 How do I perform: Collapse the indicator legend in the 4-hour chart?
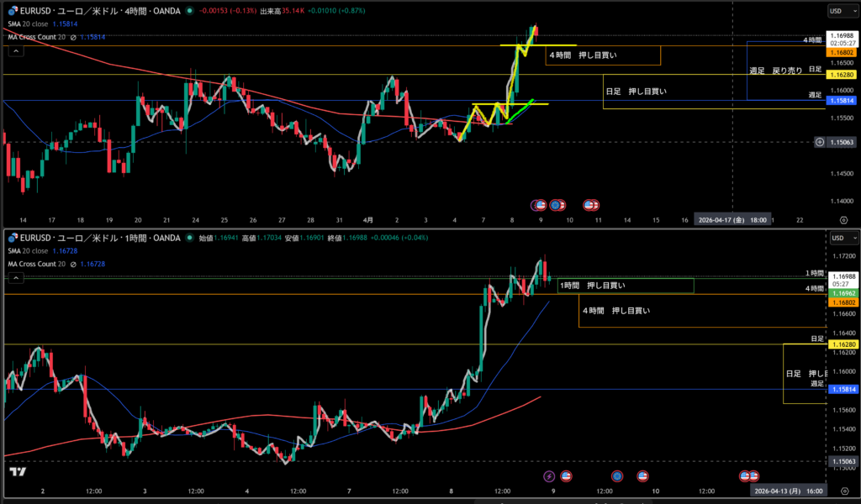(x=14, y=50)
